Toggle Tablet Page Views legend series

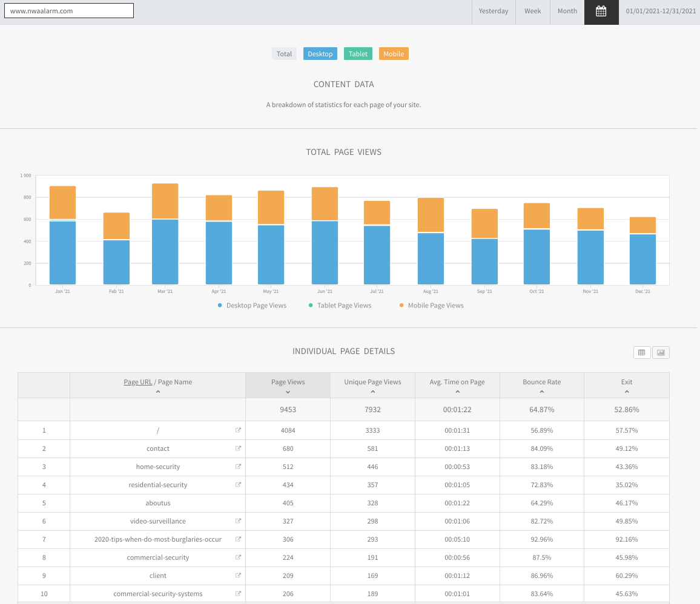pyautogui.click(x=340, y=306)
